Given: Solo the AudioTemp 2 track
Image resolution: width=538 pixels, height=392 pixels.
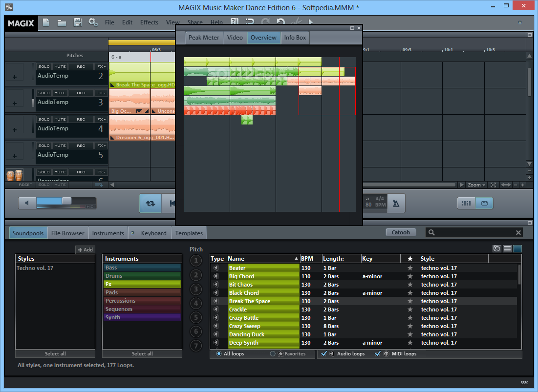Looking at the screenshot, I should pyautogui.click(x=44, y=66).
